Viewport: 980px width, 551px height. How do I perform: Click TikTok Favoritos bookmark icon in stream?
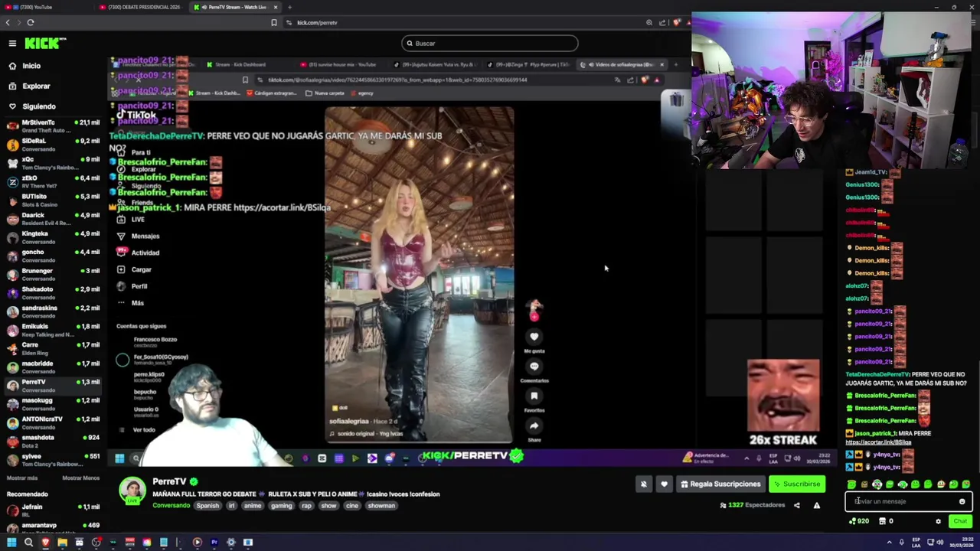(534, 396)
